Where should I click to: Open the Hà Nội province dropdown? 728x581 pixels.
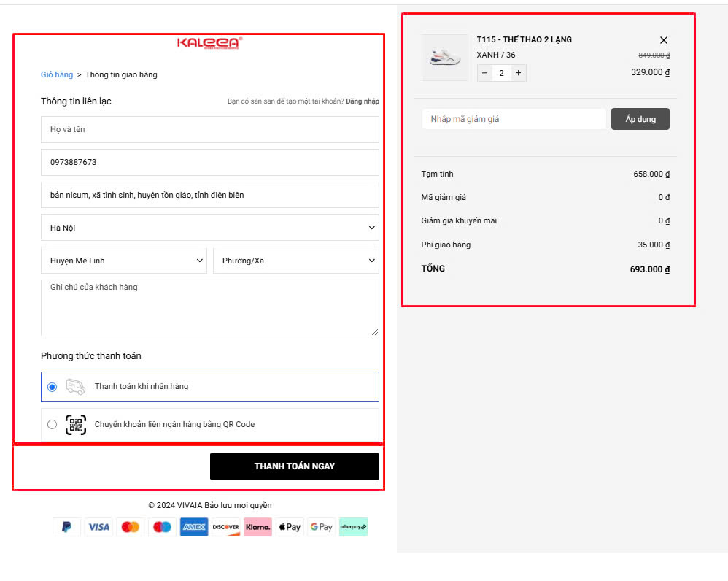210,228
